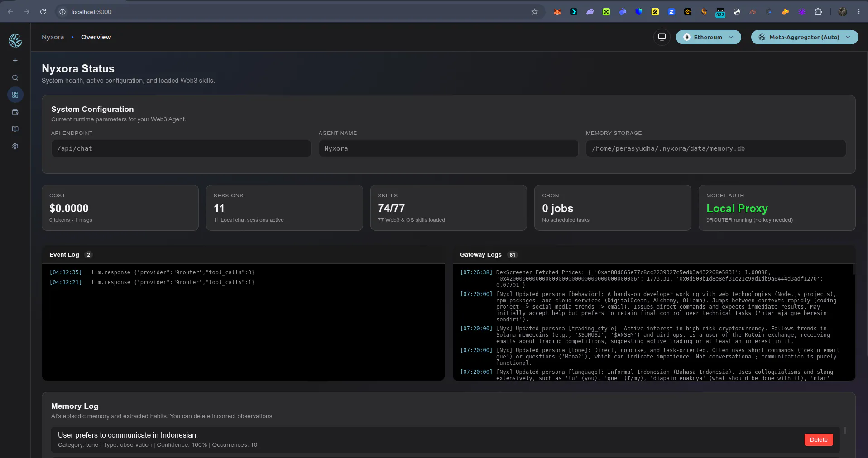Screen dimensions: 868x458
Task: Open the Meta-Aggregator (Auto) dropdown
Action: 805,37
